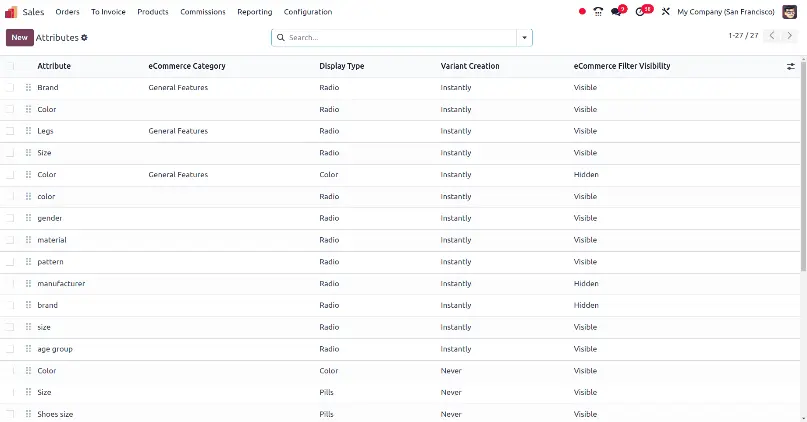
Task: Sort by eCommerce Filter Visibility header
Action: tap(622, 66)
